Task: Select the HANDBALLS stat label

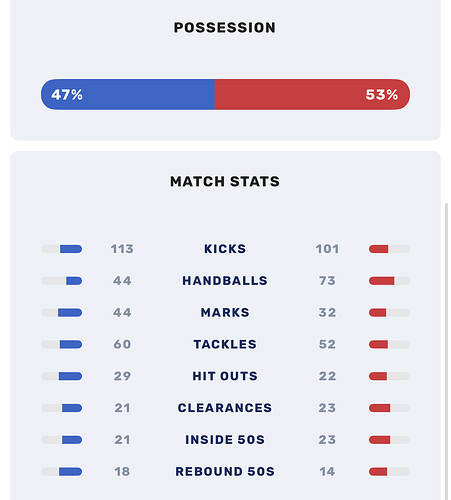Action: (225, 281)
